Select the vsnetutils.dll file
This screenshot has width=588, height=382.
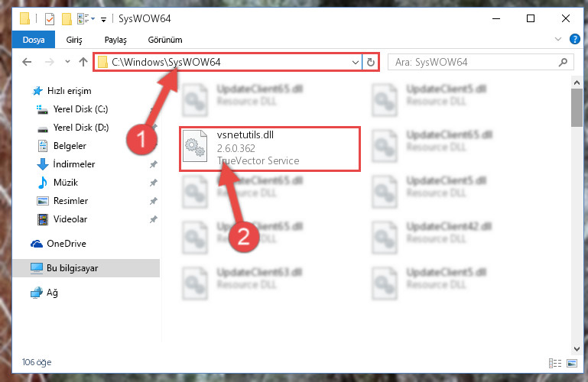click(x=270, y=149)
